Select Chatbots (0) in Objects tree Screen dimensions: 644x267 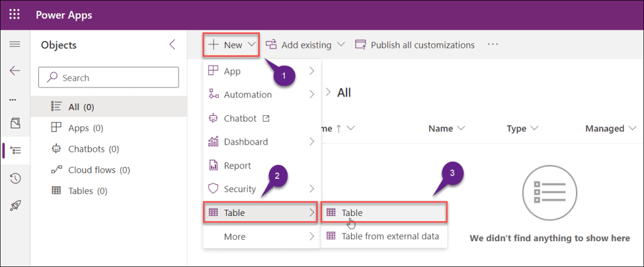pos(109,149)
